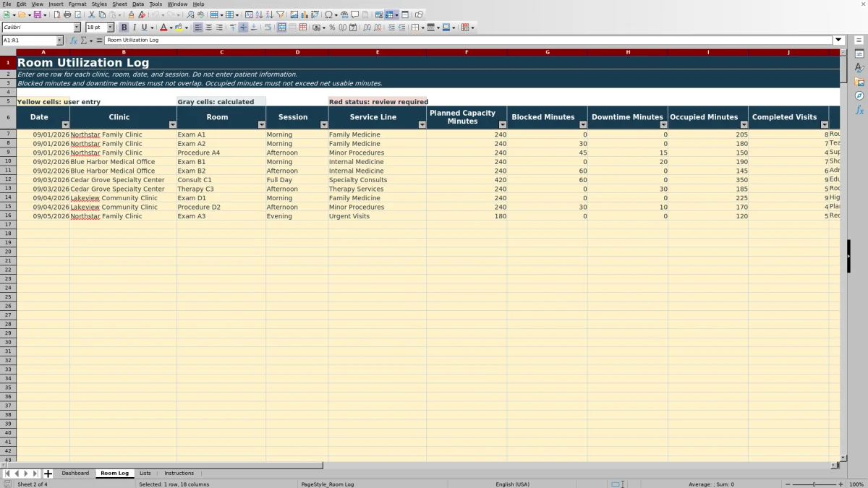Switch to the Lists sheet tab
The image size is (868, 488).
coord(145,474)
